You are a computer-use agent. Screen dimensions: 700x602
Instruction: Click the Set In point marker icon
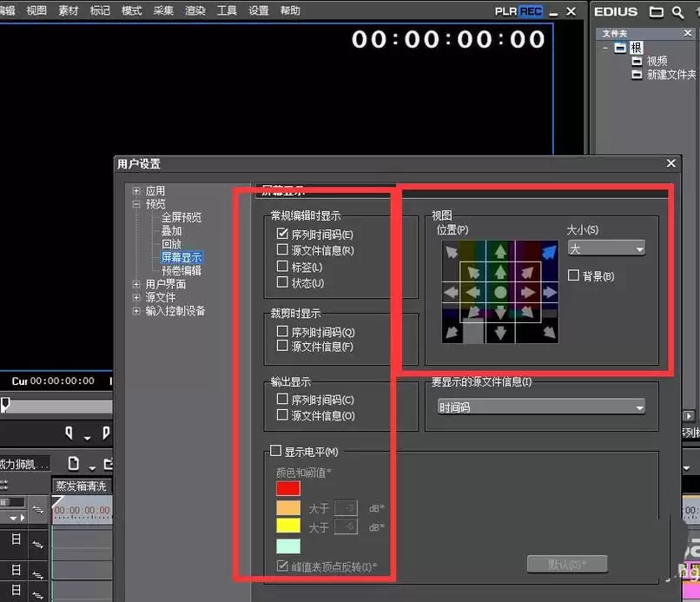(69, 433)
